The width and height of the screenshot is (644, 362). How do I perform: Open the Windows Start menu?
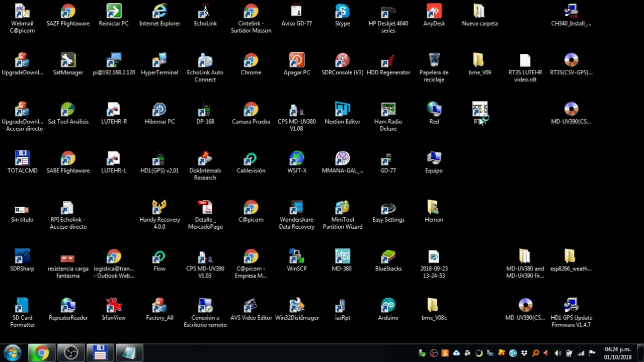(12, 353)
